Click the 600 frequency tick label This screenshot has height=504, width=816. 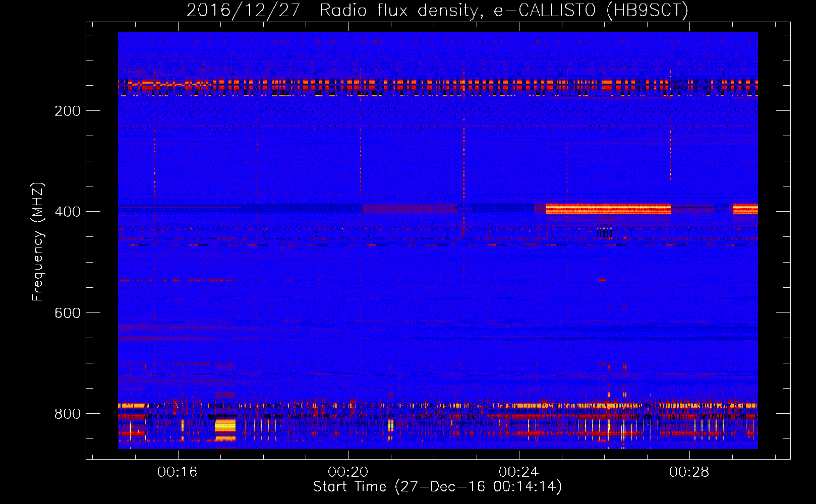pos(68,313)
